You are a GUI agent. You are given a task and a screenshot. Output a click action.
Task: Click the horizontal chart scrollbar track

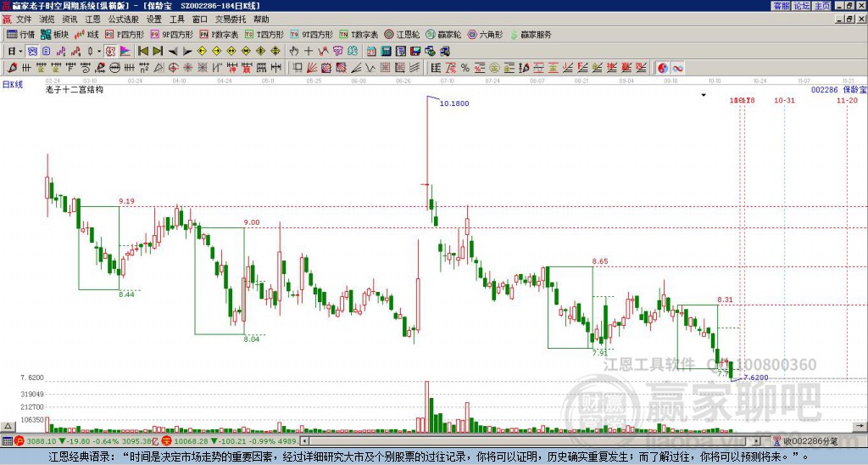(x=531, y=441)
